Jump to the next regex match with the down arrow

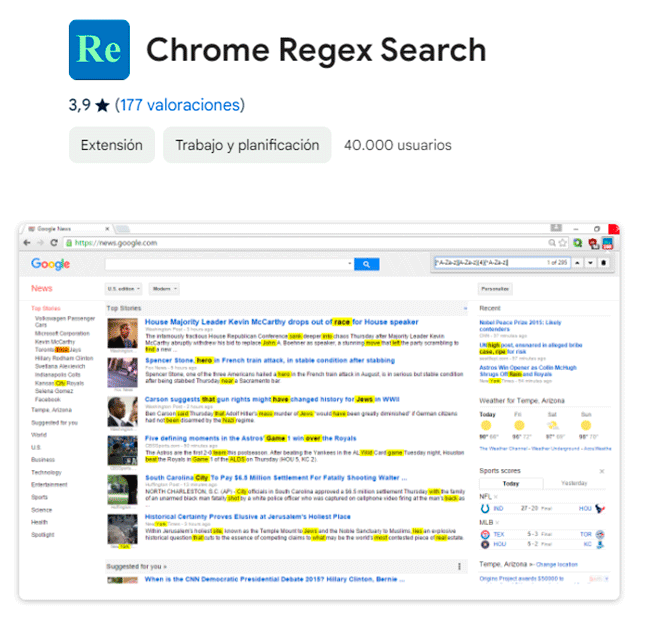click(590, 263)
